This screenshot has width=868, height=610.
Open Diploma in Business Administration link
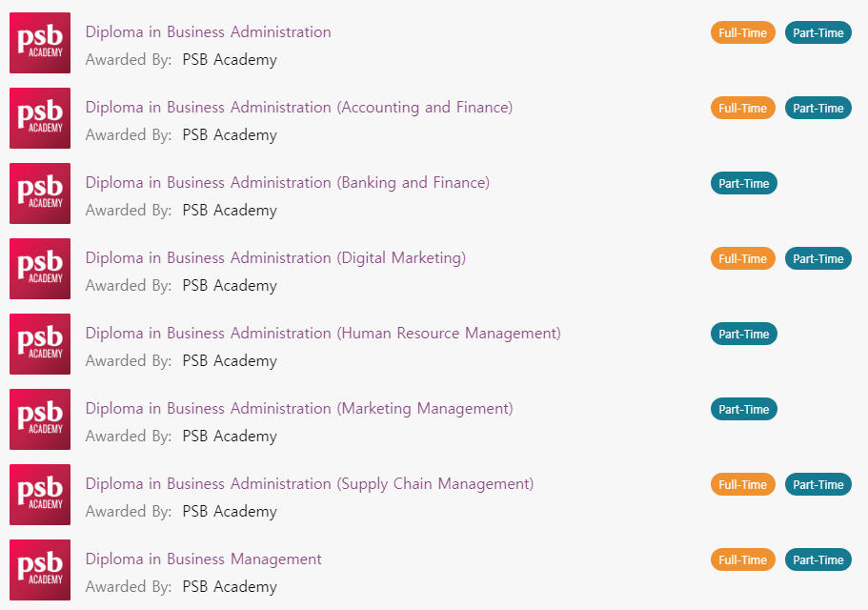click(208, 32)
